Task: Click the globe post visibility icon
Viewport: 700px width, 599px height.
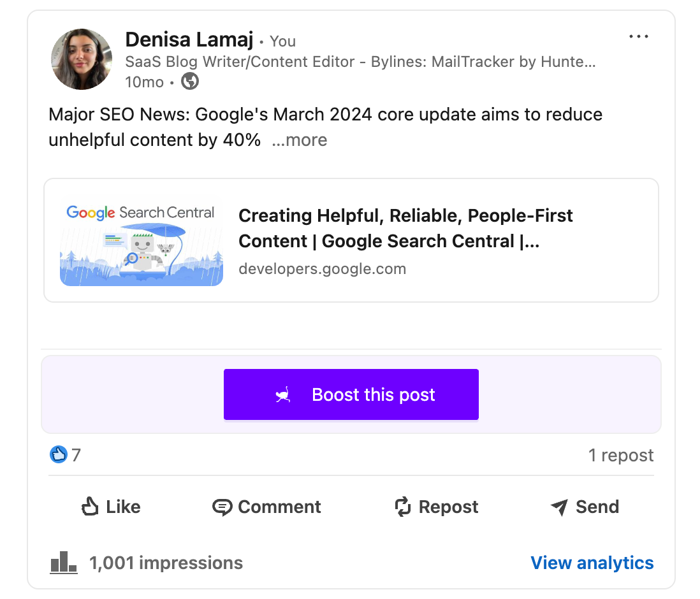Action: point(189,82)
